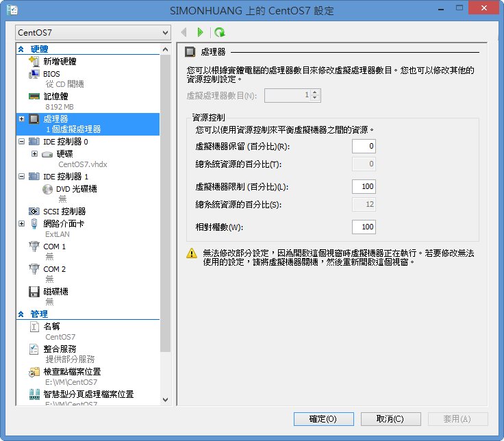504x441 pixels.
Task: Click the 記憶體 memory chip icon
Action: (x=34, y=96)
